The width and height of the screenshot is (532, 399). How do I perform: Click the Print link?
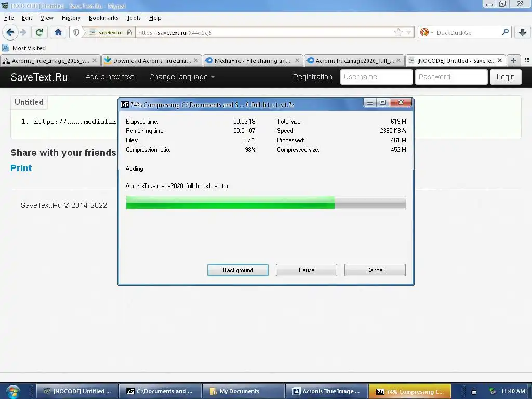[x=21, y=168]
